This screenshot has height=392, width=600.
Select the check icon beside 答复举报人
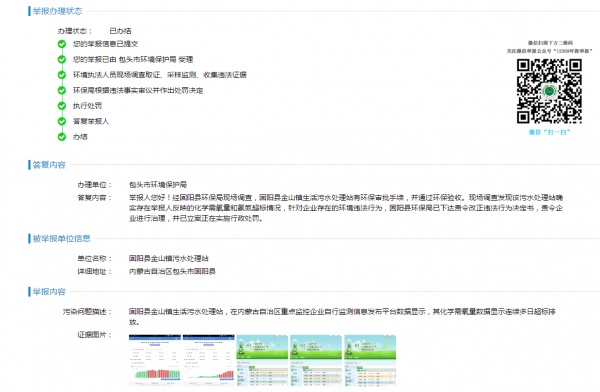[x=62, y=121]
